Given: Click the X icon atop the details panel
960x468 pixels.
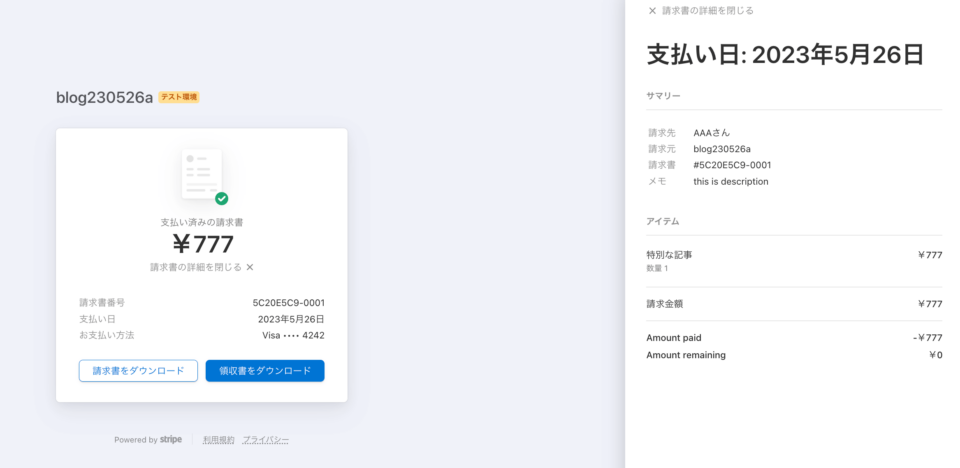Looking at the screenshot, I should [x=652, y=11].
